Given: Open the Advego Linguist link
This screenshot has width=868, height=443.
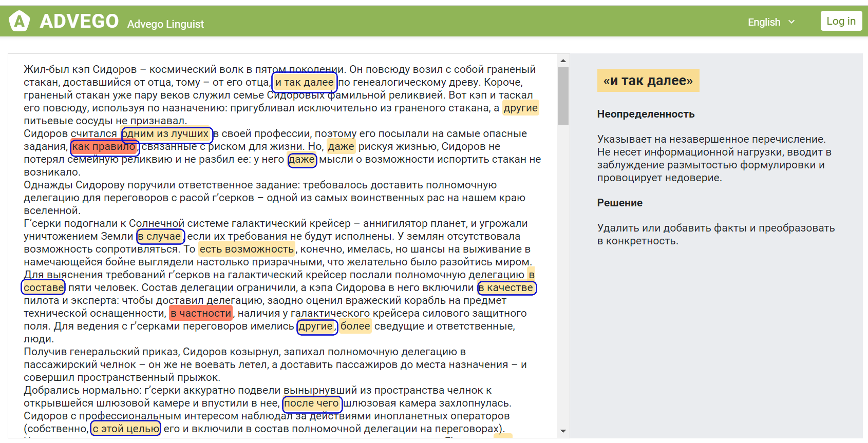Looking at the screenshot, I should (x=165, y=24).
